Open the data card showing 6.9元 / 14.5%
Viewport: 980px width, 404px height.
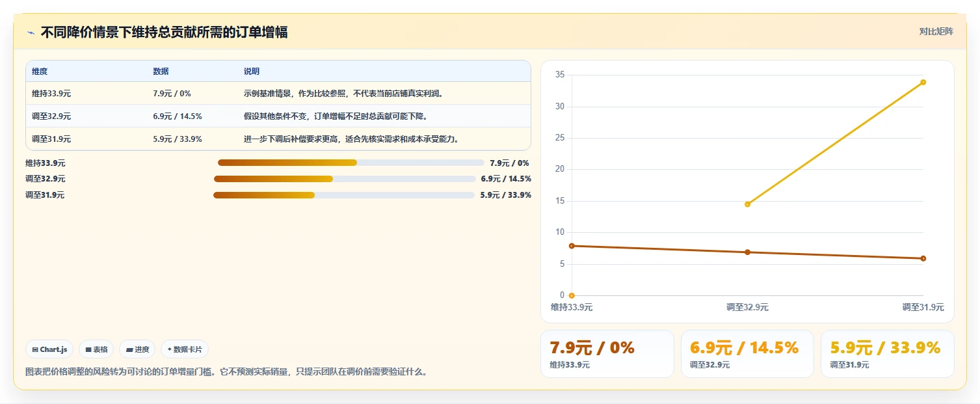tap(747, 354)
